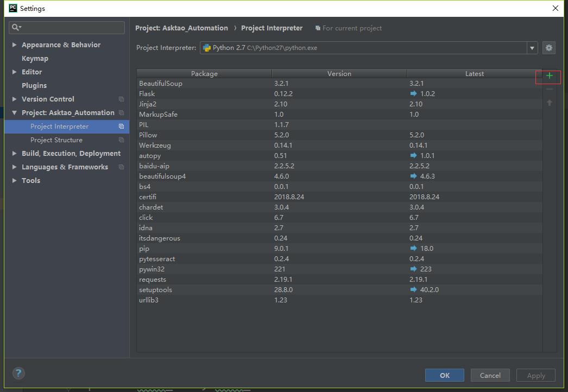Click the upgrade package arrow icon

(549, 103)
